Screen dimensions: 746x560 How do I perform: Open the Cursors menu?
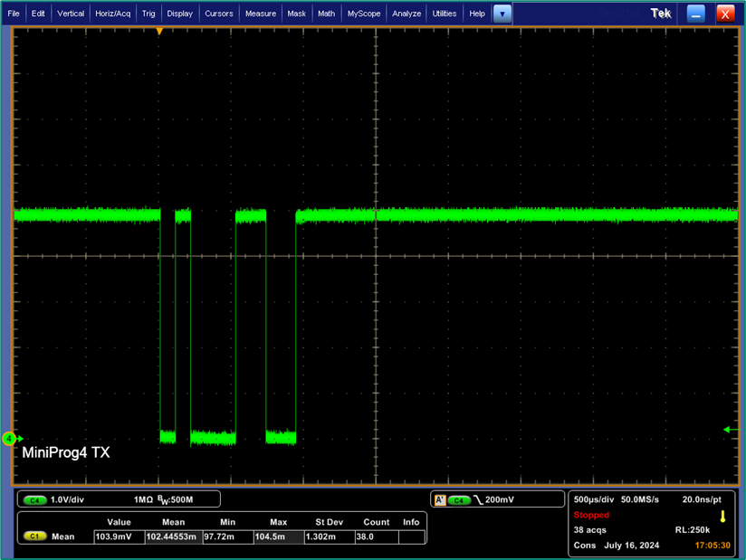click(218, 13)
